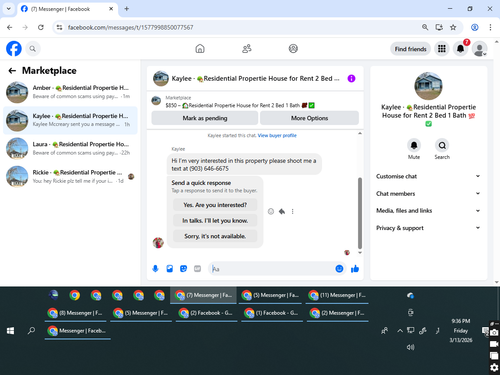
Task: Bookmark this page with star icon
Action: pyautogui.click(x=453, y=27)
